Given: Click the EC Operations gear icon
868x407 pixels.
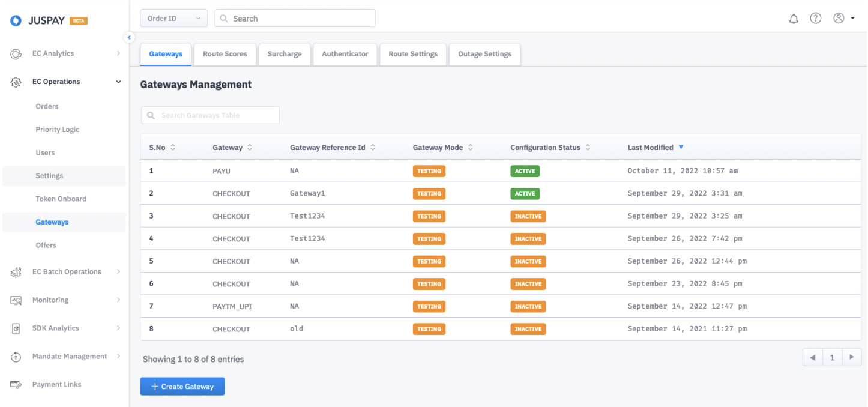Looking at the screenshot, I should (x=16, y=82).
